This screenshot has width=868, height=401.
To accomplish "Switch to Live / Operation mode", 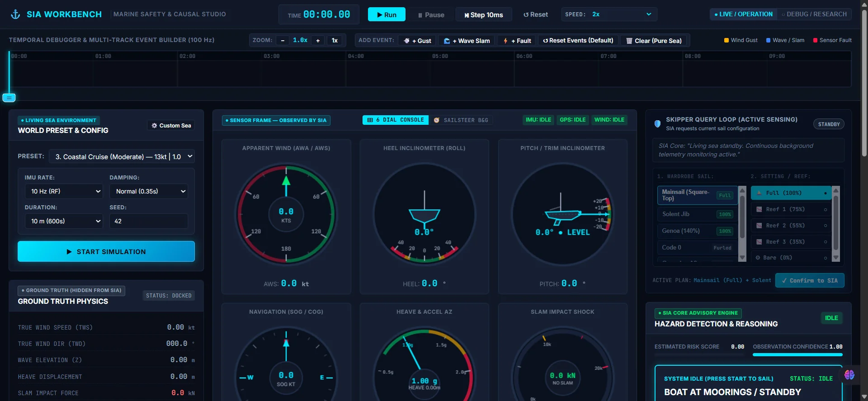I will pos(744,14).
